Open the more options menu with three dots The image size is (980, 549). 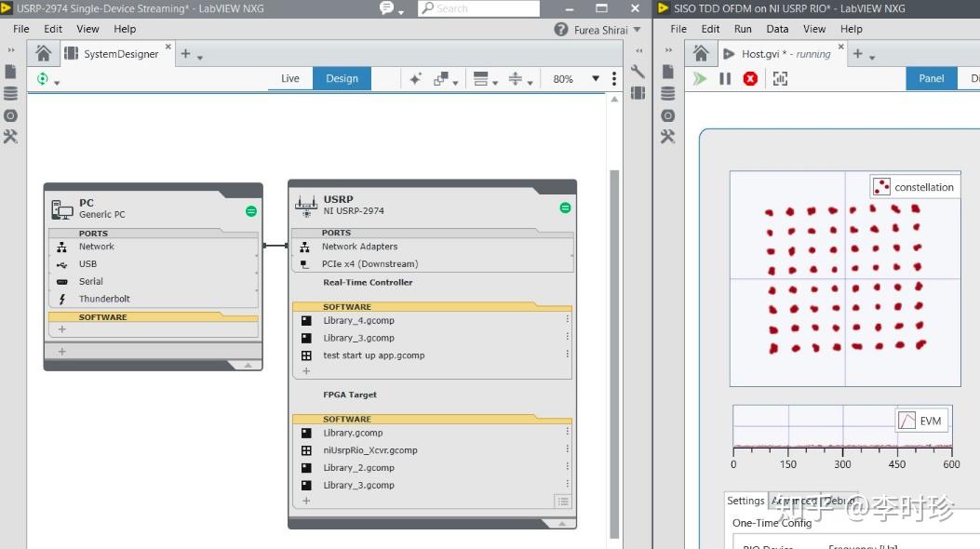[x=612, y=79]
